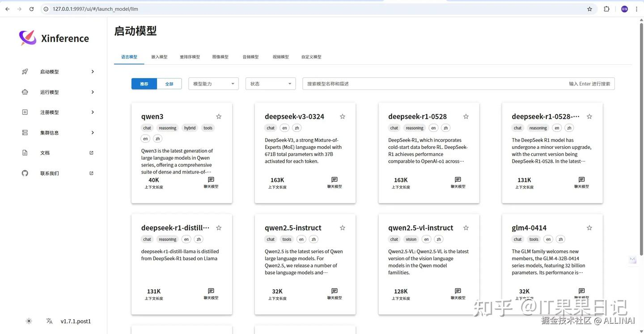644x334 pixels.
Task: Click the model search input field
Action: click(458, 84)
